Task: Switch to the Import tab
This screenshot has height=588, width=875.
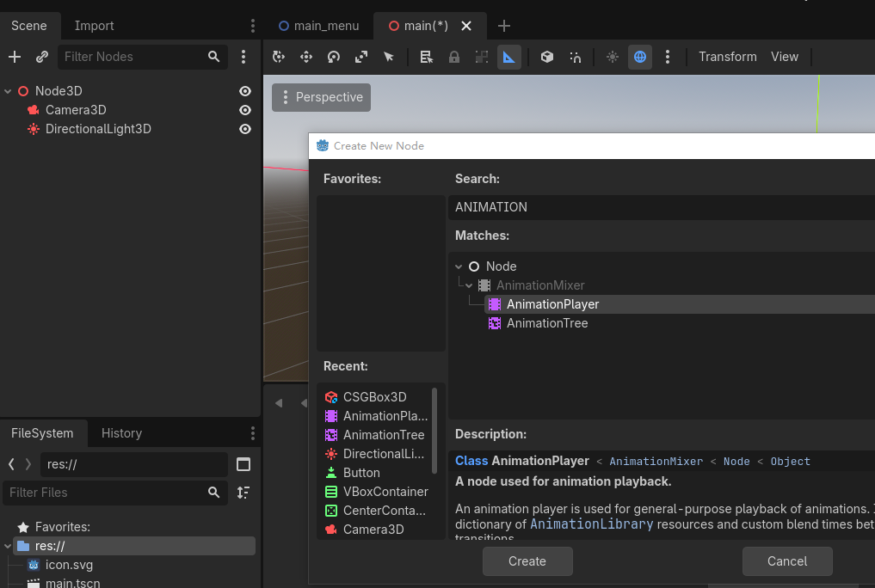Action: pos(95,26)
